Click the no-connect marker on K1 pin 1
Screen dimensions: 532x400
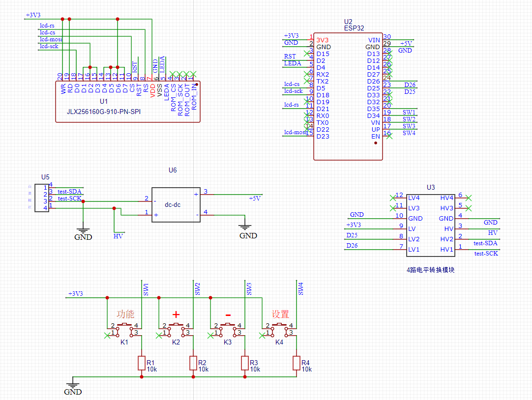pos(107,336)
